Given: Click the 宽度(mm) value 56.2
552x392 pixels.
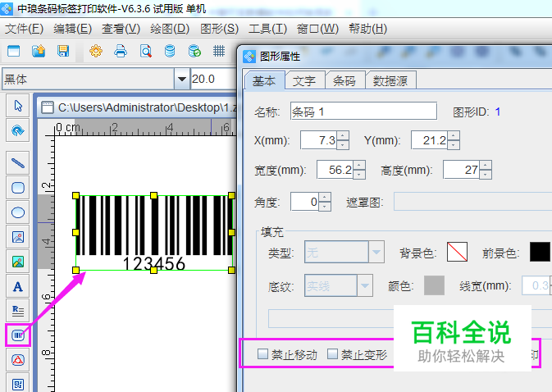Looking at the screenshot, I should pos(335,170).
